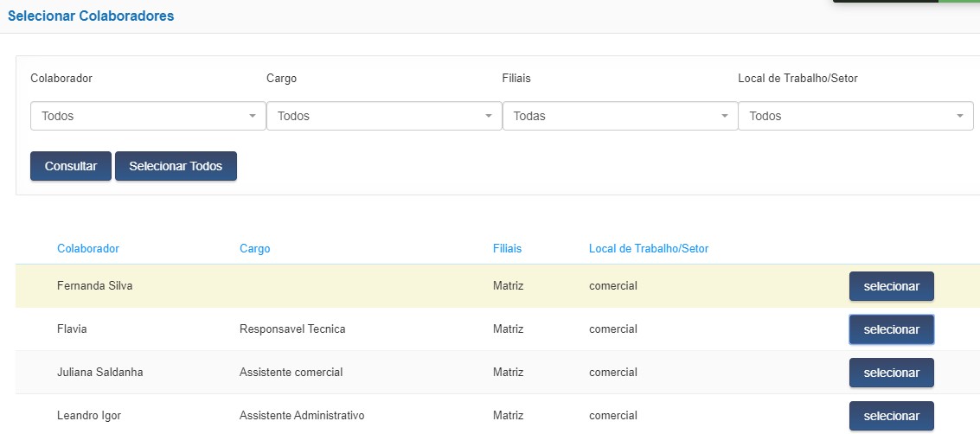Viewport: 980px width, 434px height.
Task: Click the Assistente comercial cargo cell
Action: [291, 373]
